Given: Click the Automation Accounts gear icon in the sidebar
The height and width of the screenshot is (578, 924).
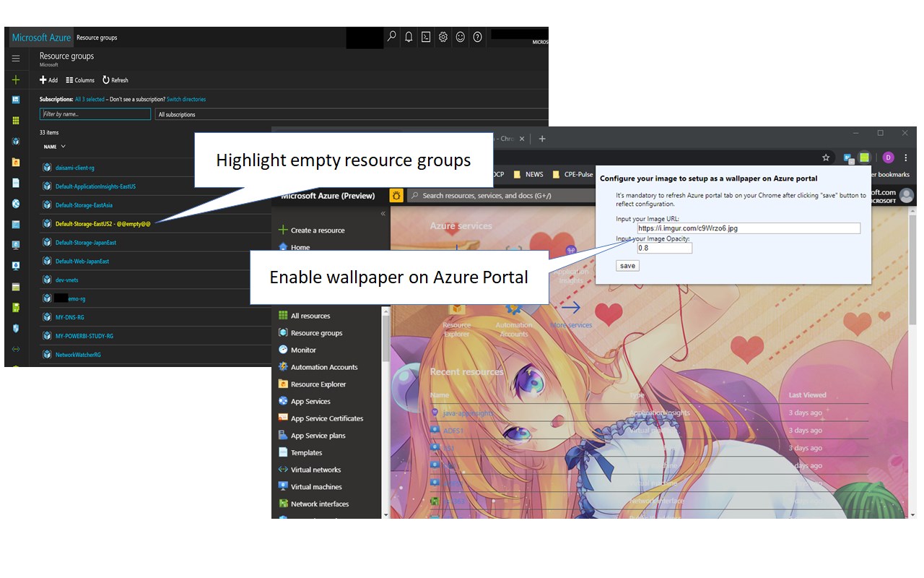Looking at the screenshot, I should [283, 367].
